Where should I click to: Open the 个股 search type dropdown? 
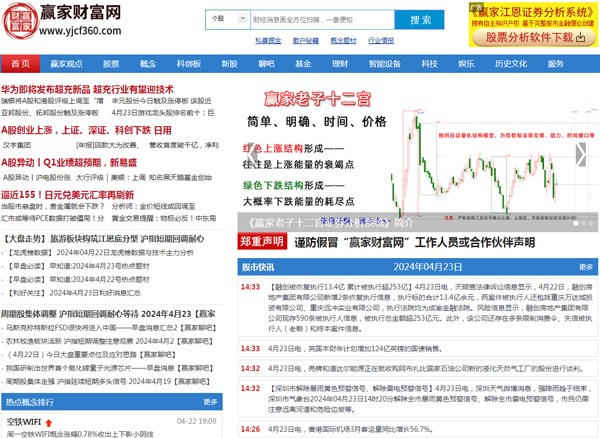click(228, 19)
